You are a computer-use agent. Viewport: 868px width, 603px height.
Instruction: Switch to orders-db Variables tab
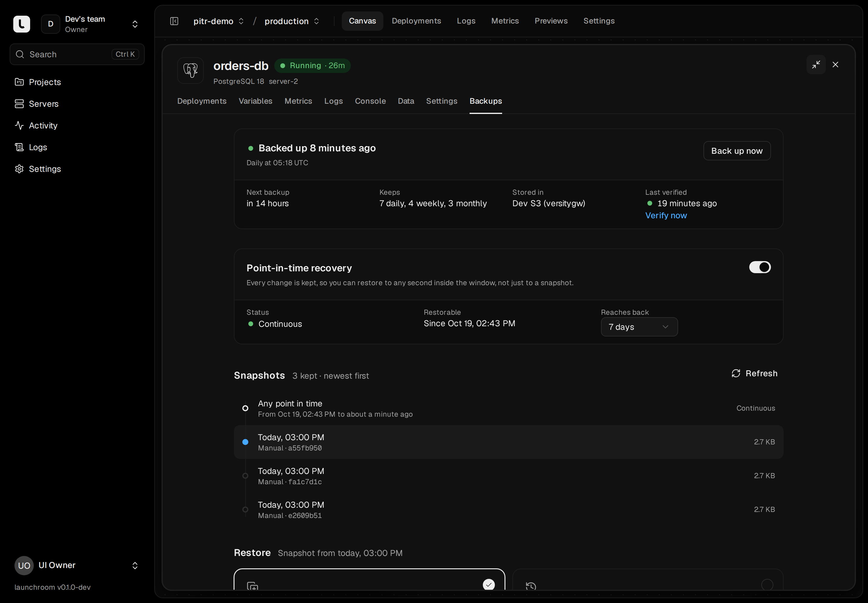click(x=255, y=101)
